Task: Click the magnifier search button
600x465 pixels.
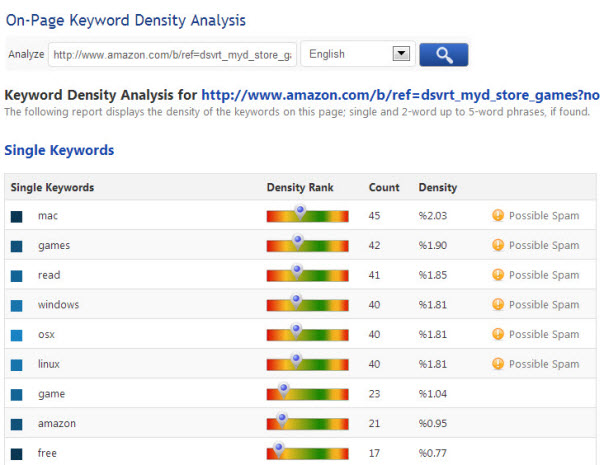Action: point(443,54)
